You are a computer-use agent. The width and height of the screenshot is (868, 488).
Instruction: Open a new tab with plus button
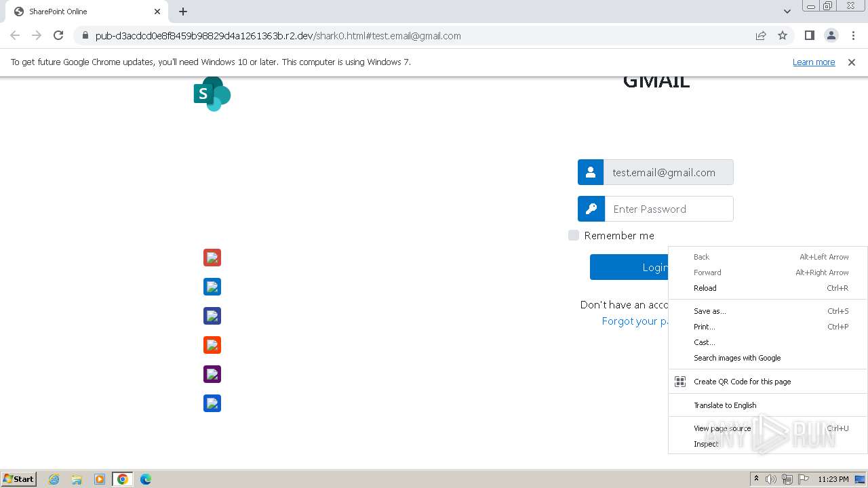tap(183, 12)
